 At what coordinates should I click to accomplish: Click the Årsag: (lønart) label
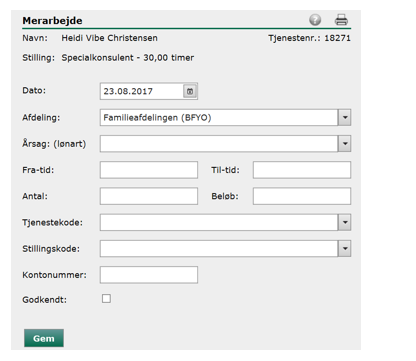click(x=54, y=144)
